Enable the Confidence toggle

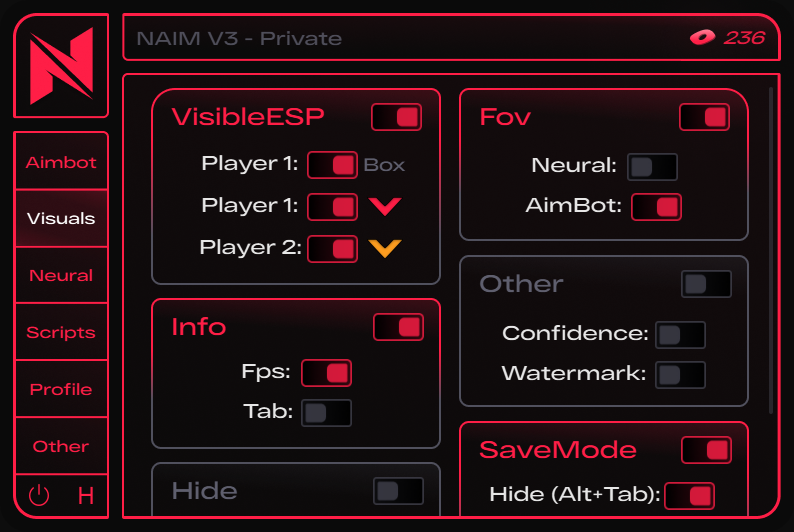click(681, 335)
